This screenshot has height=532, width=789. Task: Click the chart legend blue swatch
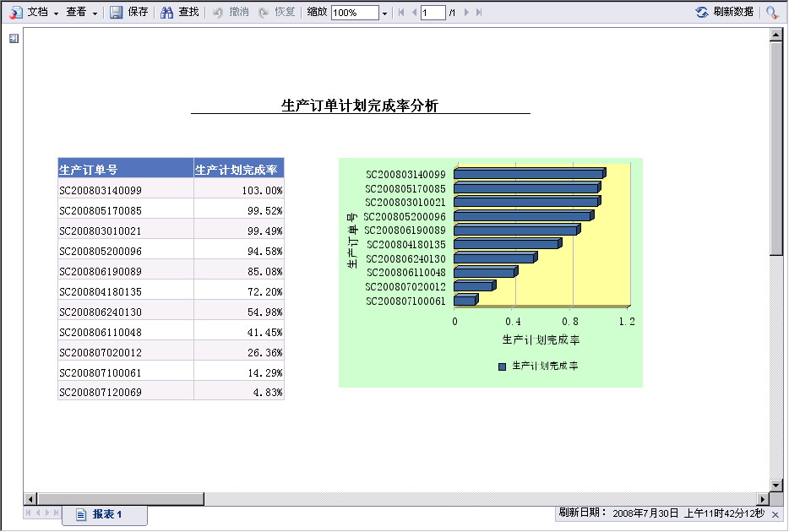click(502, 366)
